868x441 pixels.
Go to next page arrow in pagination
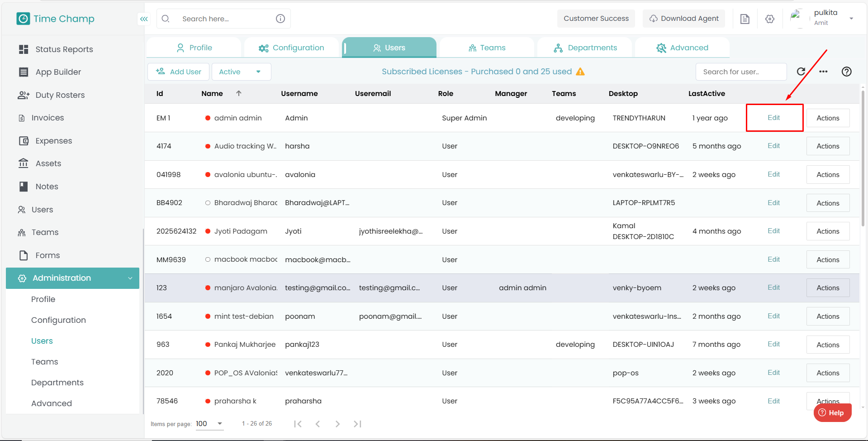point(337,424)
